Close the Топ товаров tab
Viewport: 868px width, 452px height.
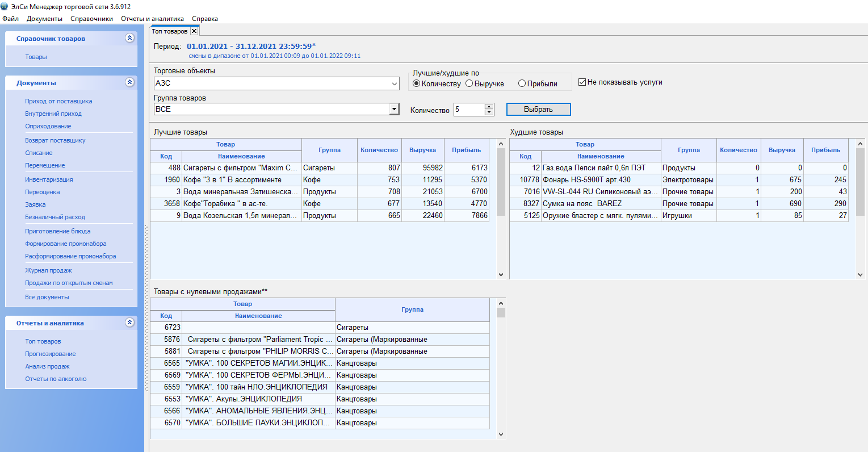[194, 31]
